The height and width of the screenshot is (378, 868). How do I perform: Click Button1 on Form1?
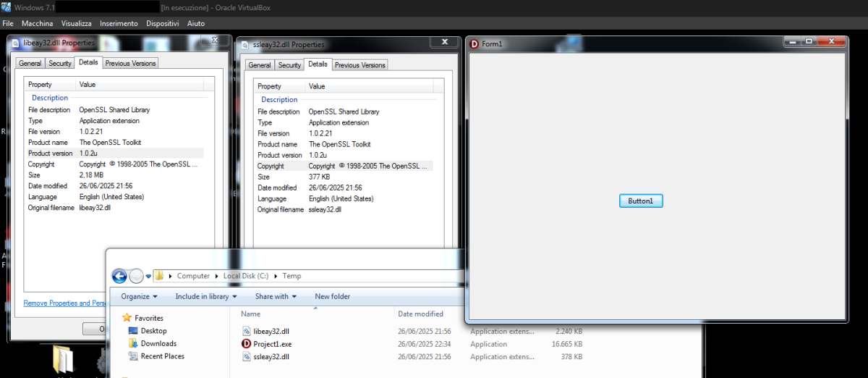[641, 201]
